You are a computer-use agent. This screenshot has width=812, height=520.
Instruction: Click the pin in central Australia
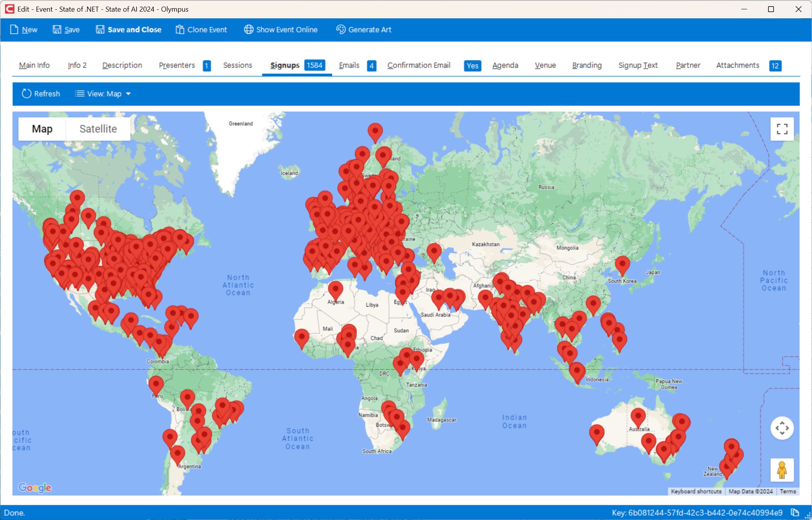click(638, 418)
